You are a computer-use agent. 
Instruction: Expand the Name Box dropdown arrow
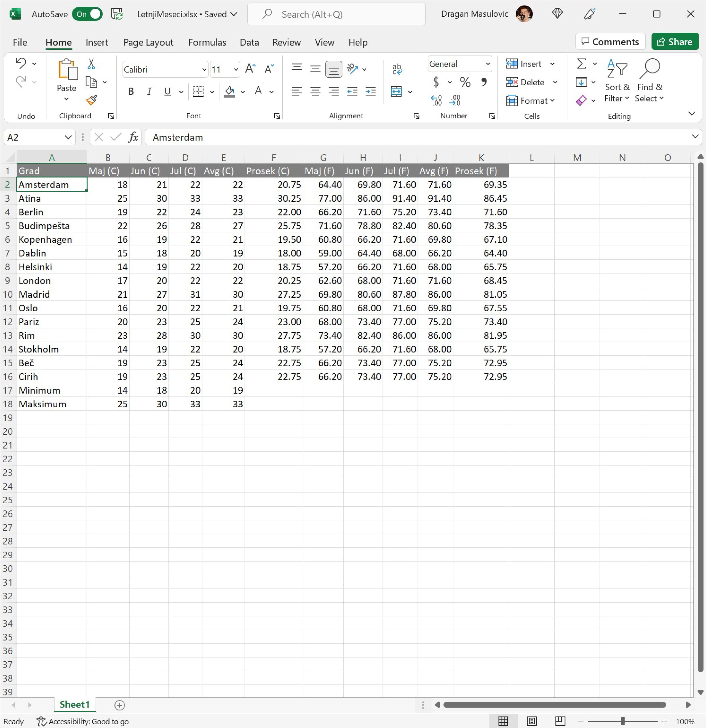click(68, 138)
